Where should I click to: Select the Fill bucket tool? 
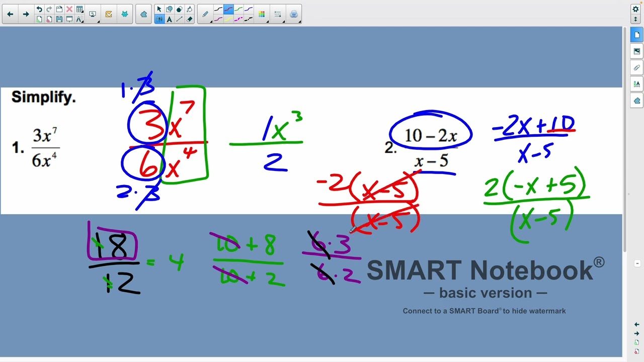[x=190, y=9]
